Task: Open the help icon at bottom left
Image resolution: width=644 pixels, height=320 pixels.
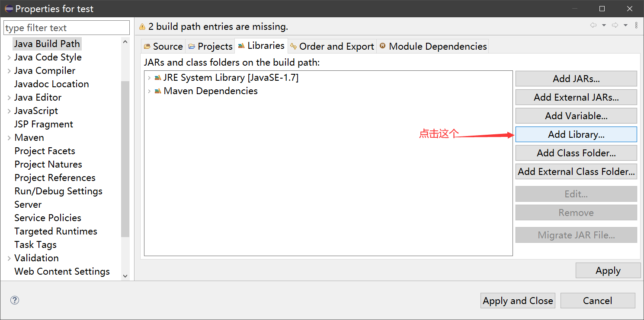Action: tap(15, 301)
